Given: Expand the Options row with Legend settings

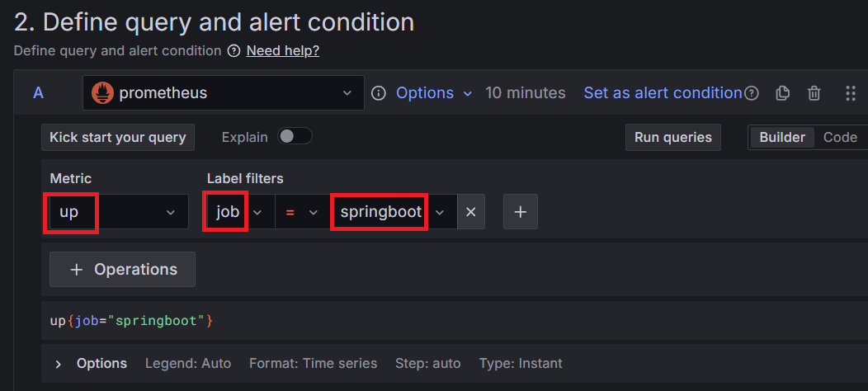Looking at the screenshot, I should 92,363.
